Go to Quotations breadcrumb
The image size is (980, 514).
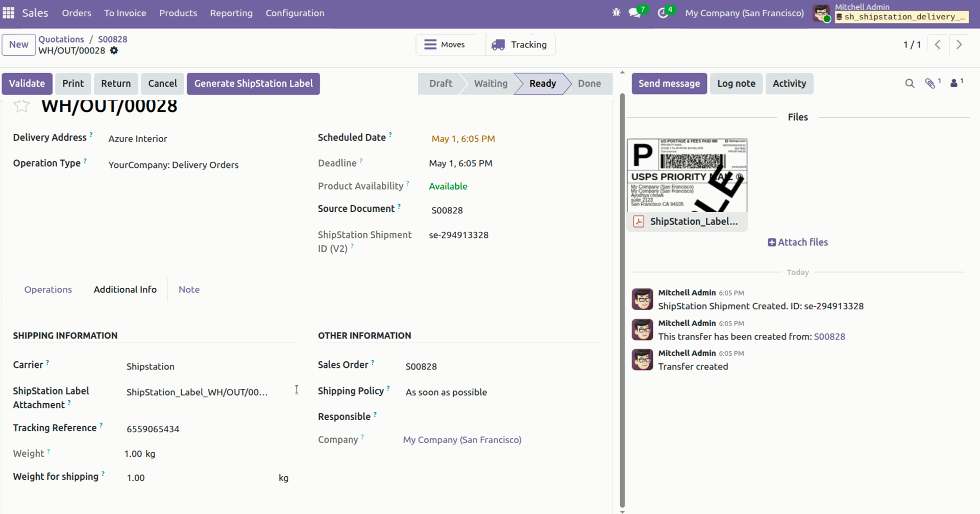tap(61, 39)
